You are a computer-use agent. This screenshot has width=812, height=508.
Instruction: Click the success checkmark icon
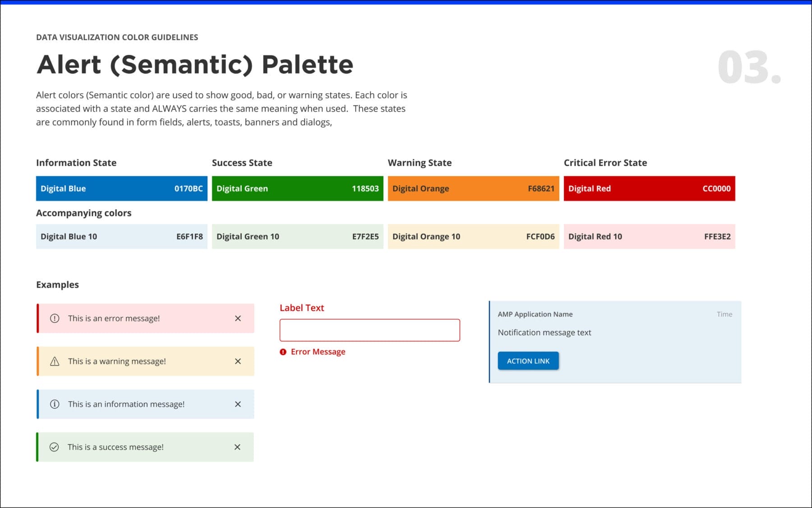click(55, 447)
